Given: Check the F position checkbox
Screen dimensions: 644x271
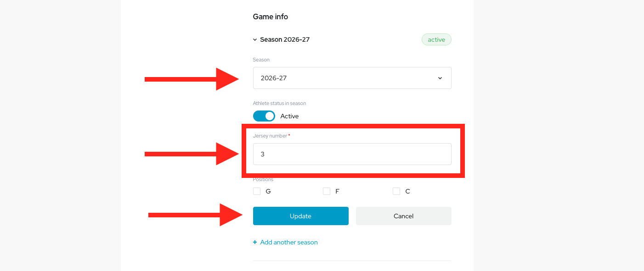Looking at the screenshot, I should (x=327, y=191).
